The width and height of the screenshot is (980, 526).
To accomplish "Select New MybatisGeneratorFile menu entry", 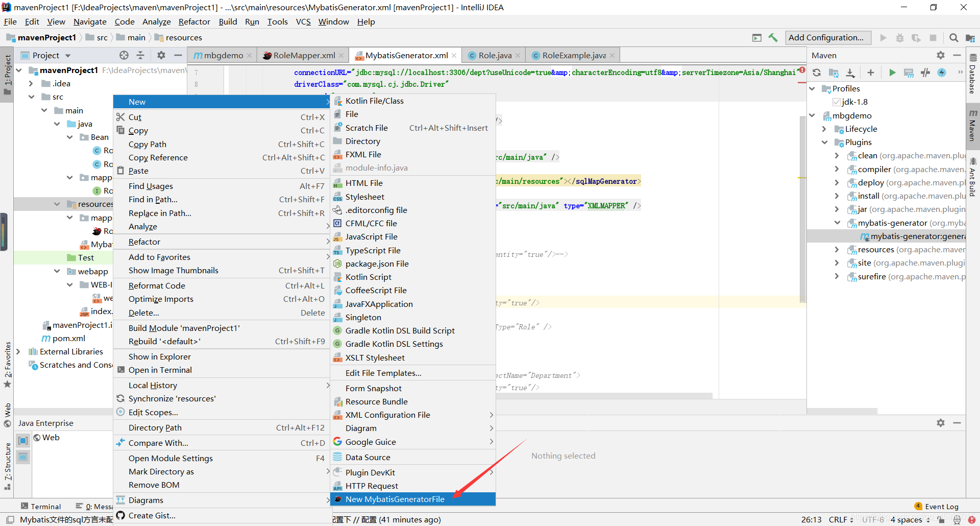I will pyautogui.click(x=413, y=499).
